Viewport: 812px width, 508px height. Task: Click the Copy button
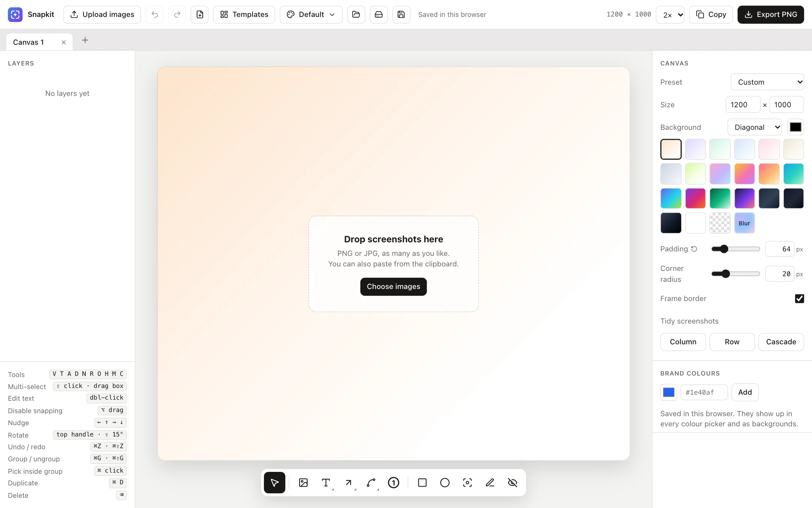(711, 14)
